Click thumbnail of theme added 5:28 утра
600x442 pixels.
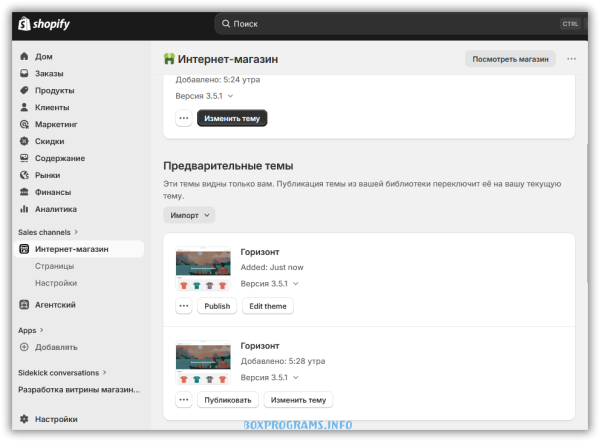(x=203, y=363)
